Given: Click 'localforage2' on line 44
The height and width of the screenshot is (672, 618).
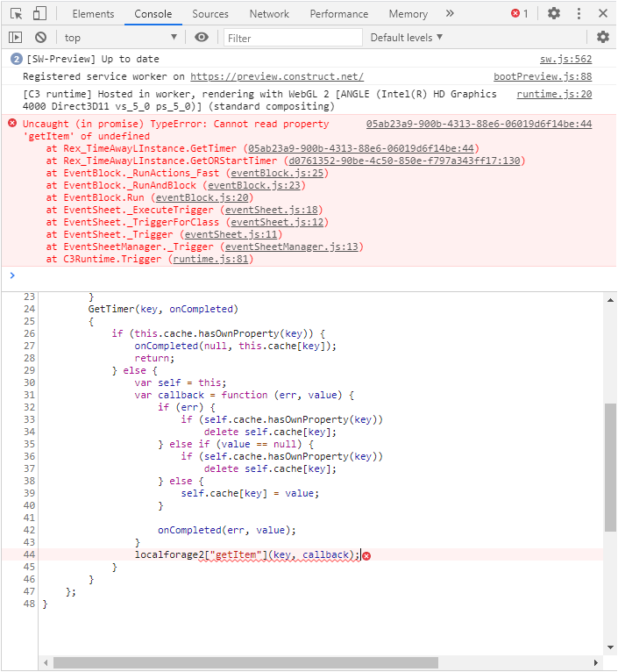Looking at the screenshot, I should pos(169,554).
